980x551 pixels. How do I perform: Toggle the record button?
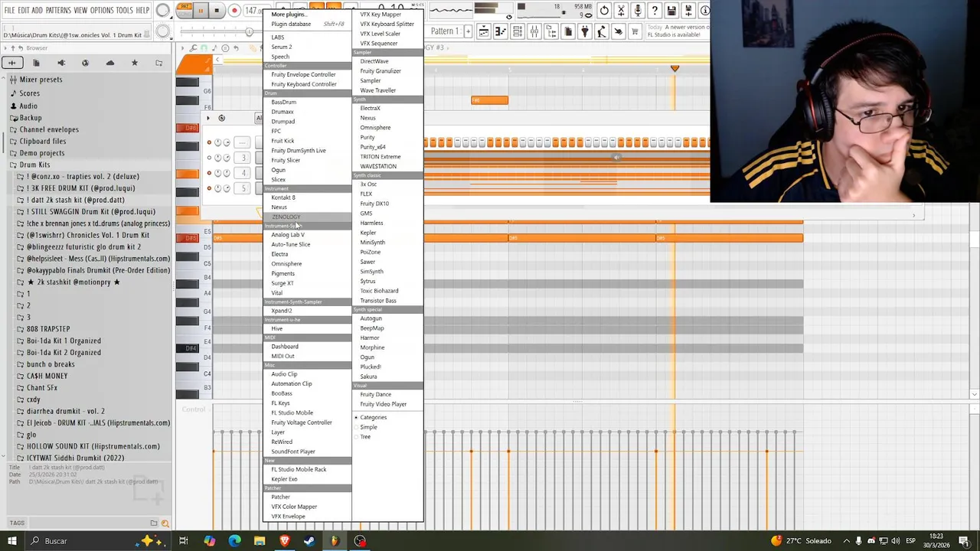point(234,11)
